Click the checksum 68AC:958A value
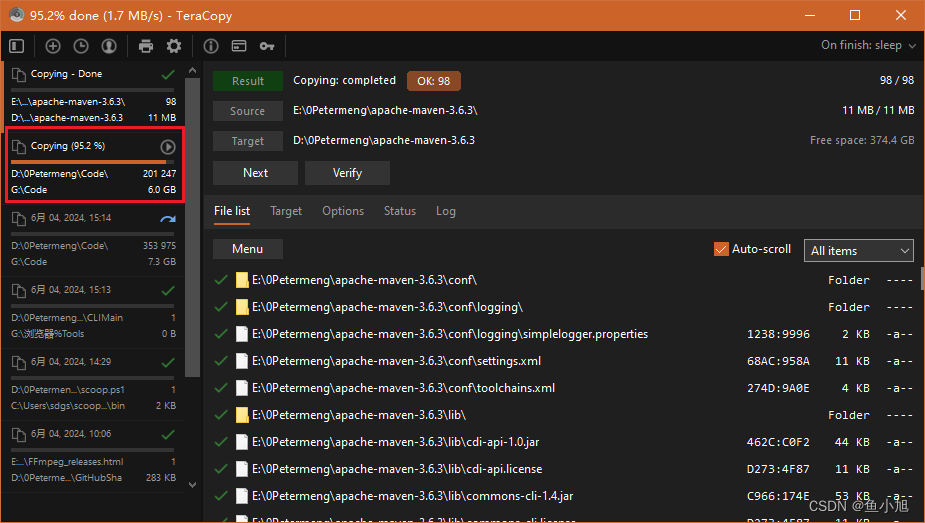The image size is (925, 523). (x=778, y=361)
